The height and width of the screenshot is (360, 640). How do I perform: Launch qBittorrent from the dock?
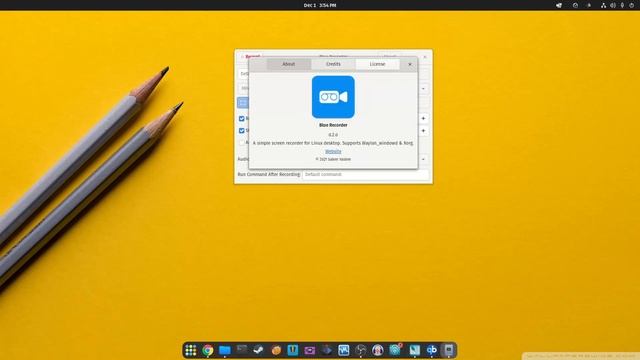pyautogui.click(x=431, y=350)
